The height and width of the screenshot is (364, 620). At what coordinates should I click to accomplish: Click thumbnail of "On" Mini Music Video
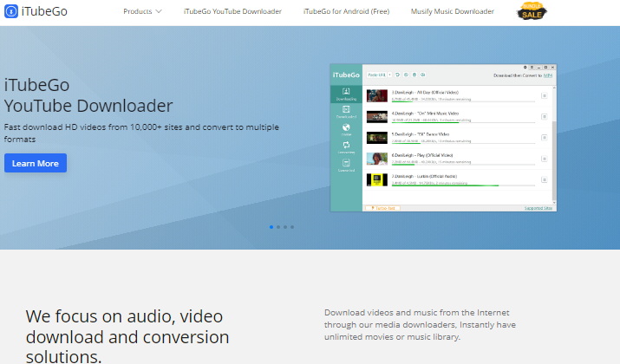point(377,117)
